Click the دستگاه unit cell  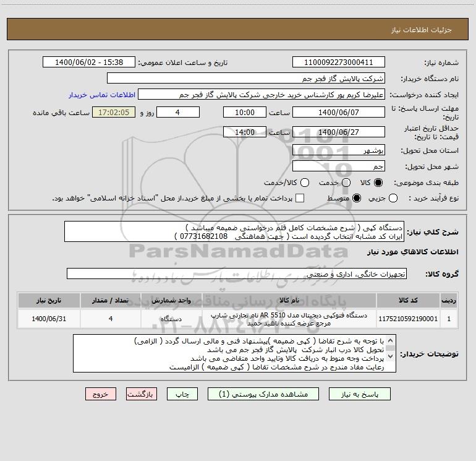pyautogui.click(x=171, y=319)
